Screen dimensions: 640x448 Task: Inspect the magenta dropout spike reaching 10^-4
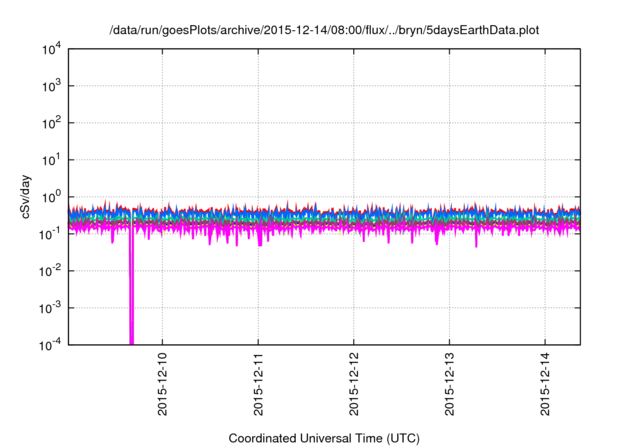[131, 286]
